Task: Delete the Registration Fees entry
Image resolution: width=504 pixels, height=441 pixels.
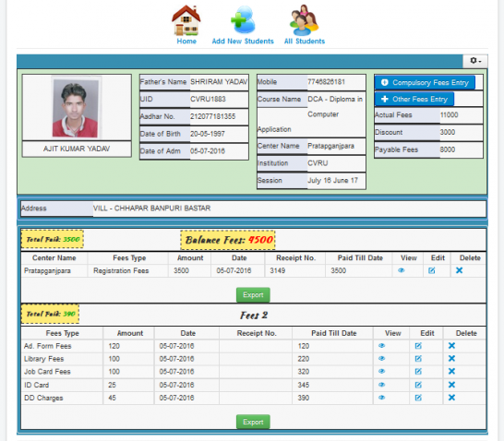Action: 459,270
